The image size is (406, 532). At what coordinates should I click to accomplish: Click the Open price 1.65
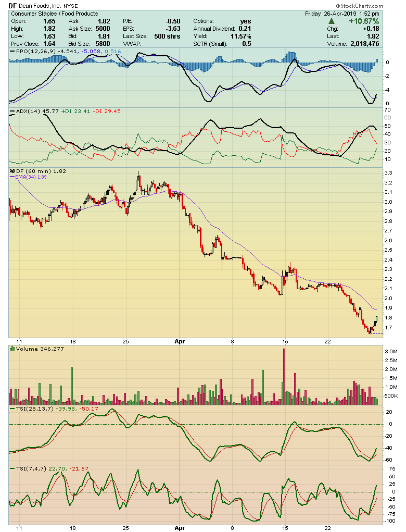click(x=49, y=21)
